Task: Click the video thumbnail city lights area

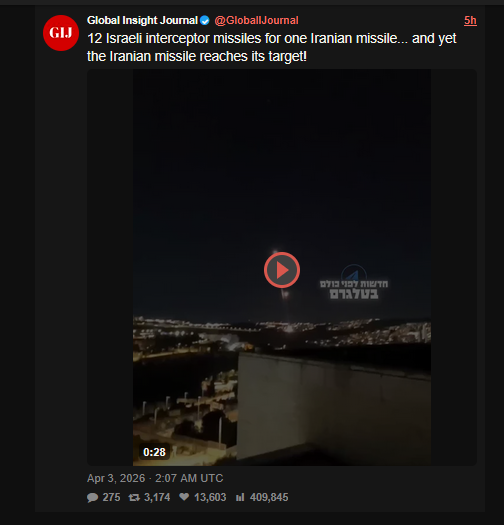Action: pos(282,331)
